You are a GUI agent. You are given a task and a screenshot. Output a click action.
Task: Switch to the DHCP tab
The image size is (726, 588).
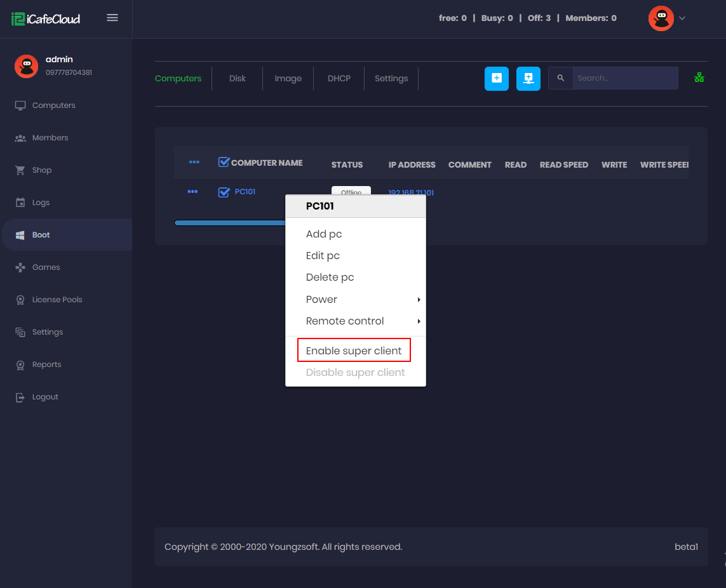click(339, 78)
